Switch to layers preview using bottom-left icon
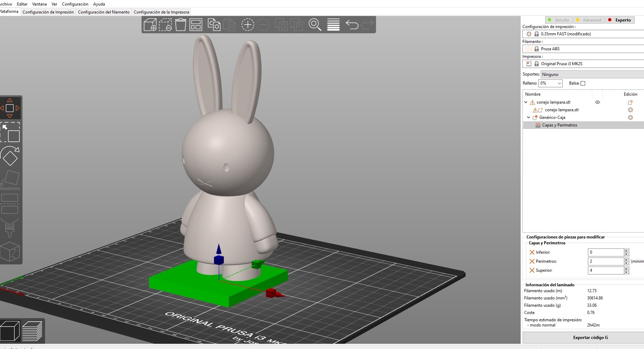The width and height of the screenshot is (644, 349). tap(32, 331)
